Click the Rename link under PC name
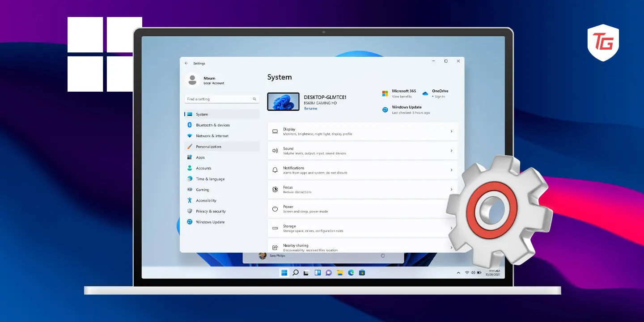Viewport: 644px width, 322px height. [310, 109]
